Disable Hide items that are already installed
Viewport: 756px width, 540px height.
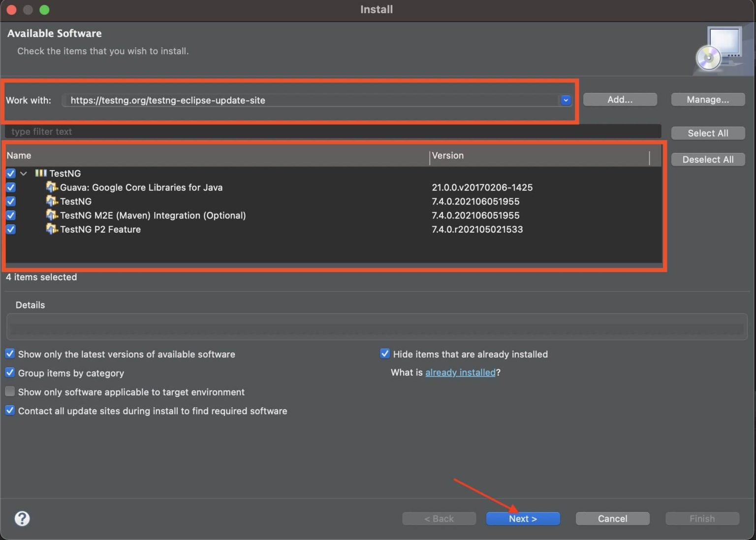click(x=385, y=354)
